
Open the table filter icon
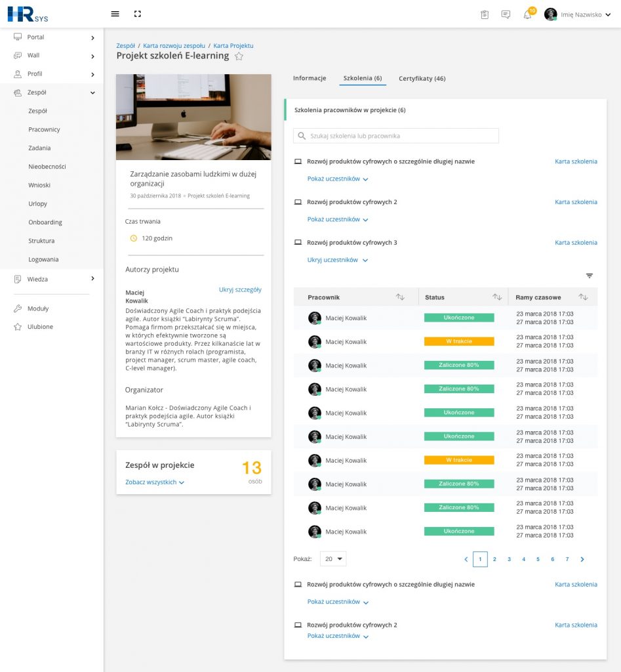tap(590, 276)
